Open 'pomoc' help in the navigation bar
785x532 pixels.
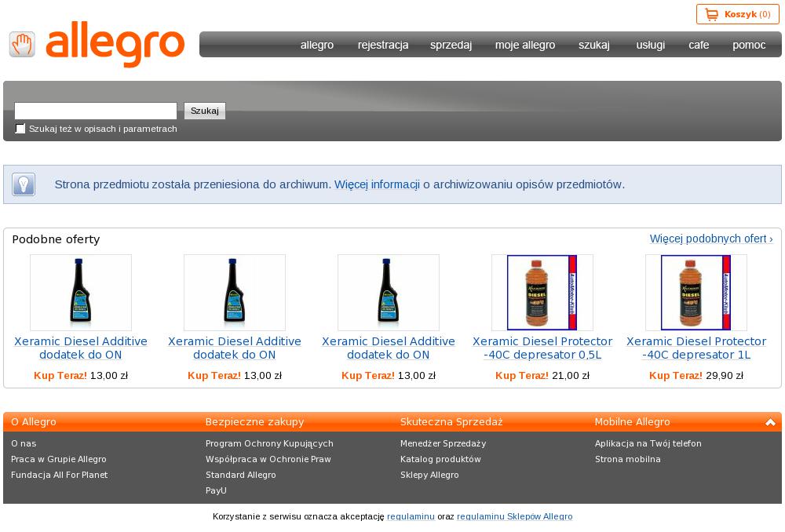pyautogui.click(x=749, y=45)
